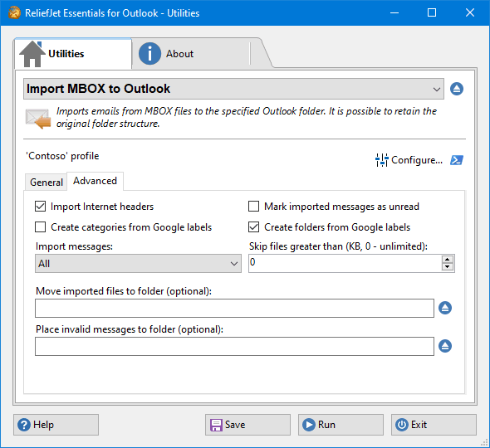Click the Exit button
Viewport: 490px width, 448px height.
coord(434,425)
